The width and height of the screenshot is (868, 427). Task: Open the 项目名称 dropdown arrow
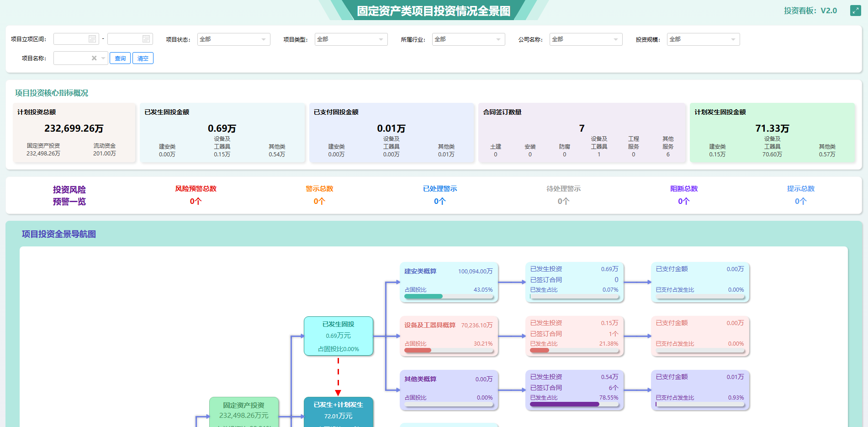(103, 58)
